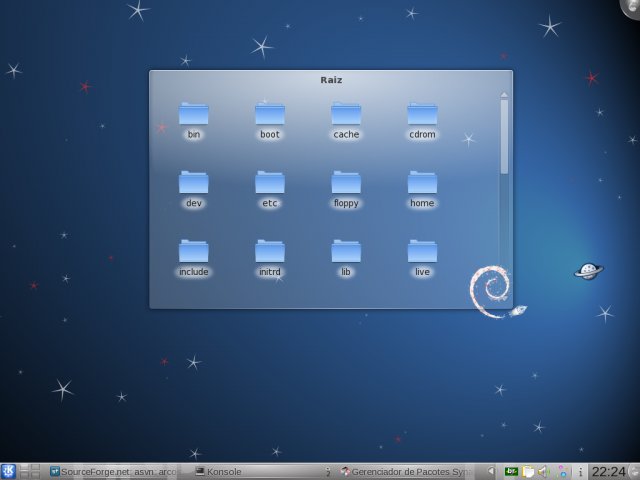Click the info tray icon

580,471
